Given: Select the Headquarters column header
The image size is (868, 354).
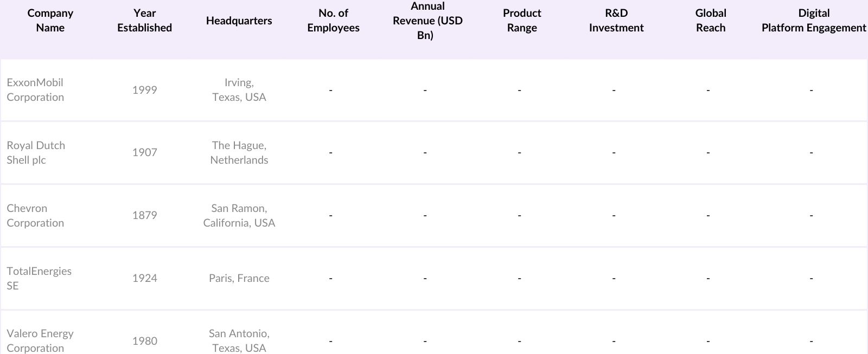Looking at the screenshot, I should click(239, 21).
